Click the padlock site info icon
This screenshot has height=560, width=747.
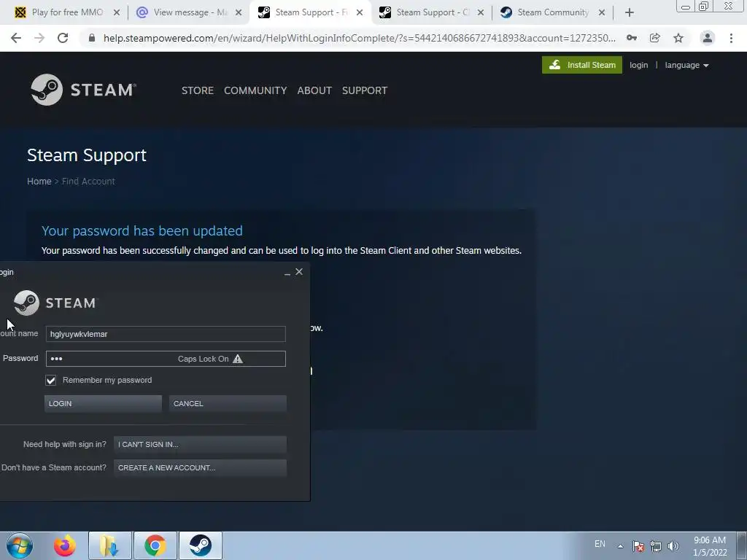pos(92,38)
